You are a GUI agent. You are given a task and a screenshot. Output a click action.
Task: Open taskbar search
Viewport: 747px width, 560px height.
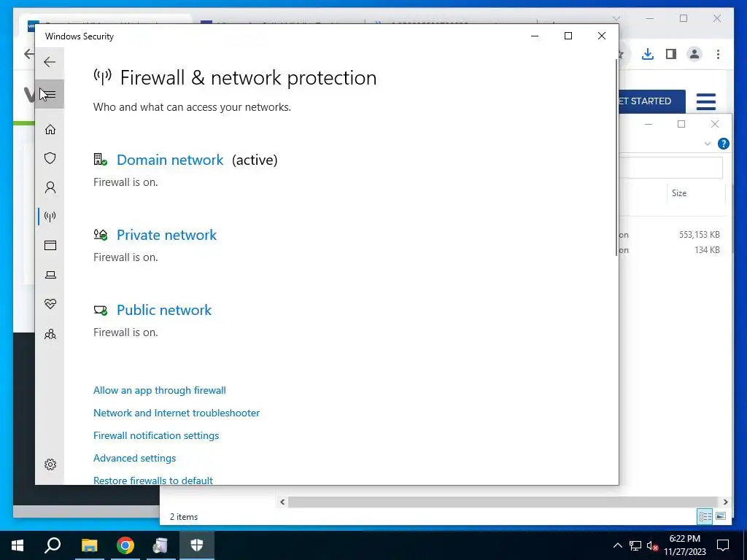pyautogui.click(x=53, y=545)
